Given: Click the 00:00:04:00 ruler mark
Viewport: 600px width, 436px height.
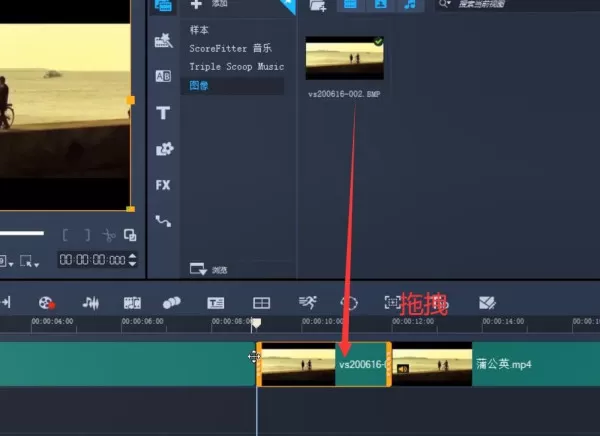Looking at the screenshot, I should tap(52, 321).
